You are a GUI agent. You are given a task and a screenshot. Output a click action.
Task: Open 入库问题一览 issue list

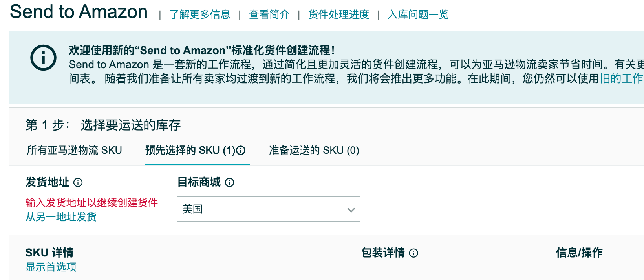(x=418, y=15)
